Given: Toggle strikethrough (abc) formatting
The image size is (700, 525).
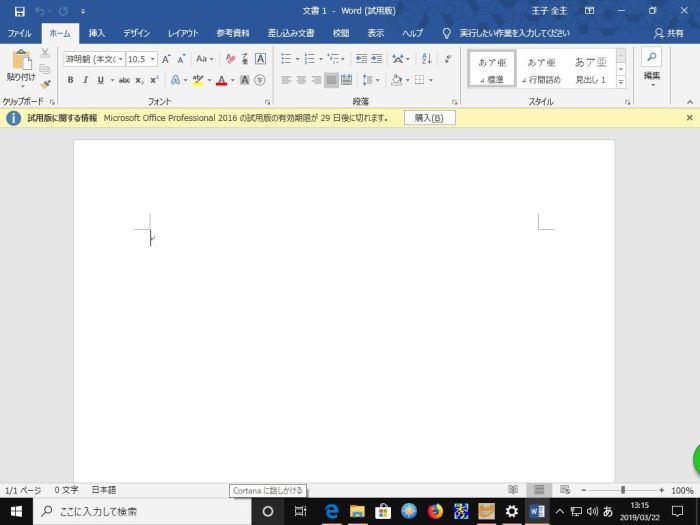Looking at the screenshot, I should (124, 80).
